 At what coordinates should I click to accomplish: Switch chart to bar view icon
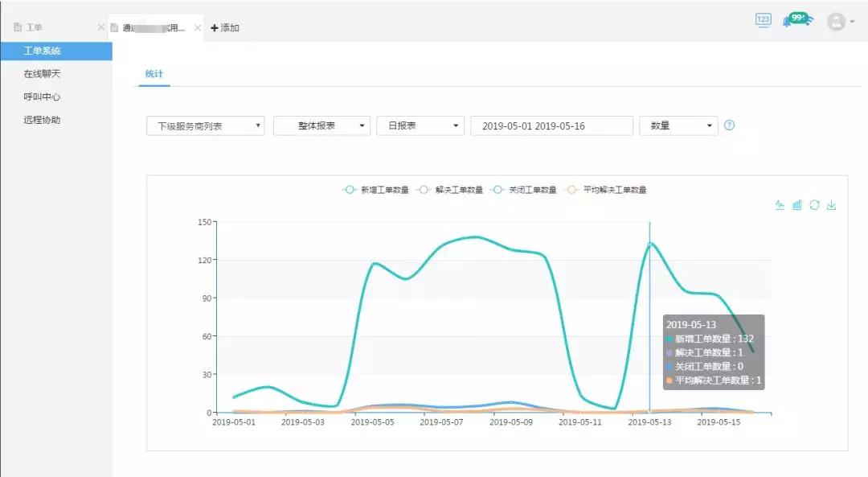pyautogui.click(x=796, y=205)
